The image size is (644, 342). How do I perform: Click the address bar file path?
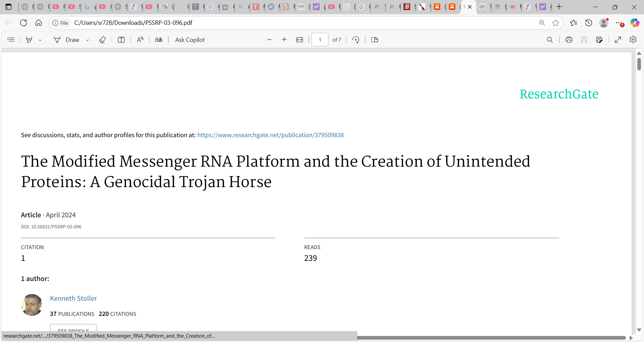click(133, 22)
